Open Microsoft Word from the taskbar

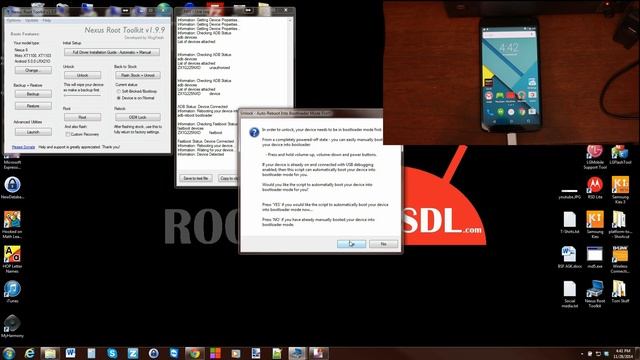pos(70,353)
